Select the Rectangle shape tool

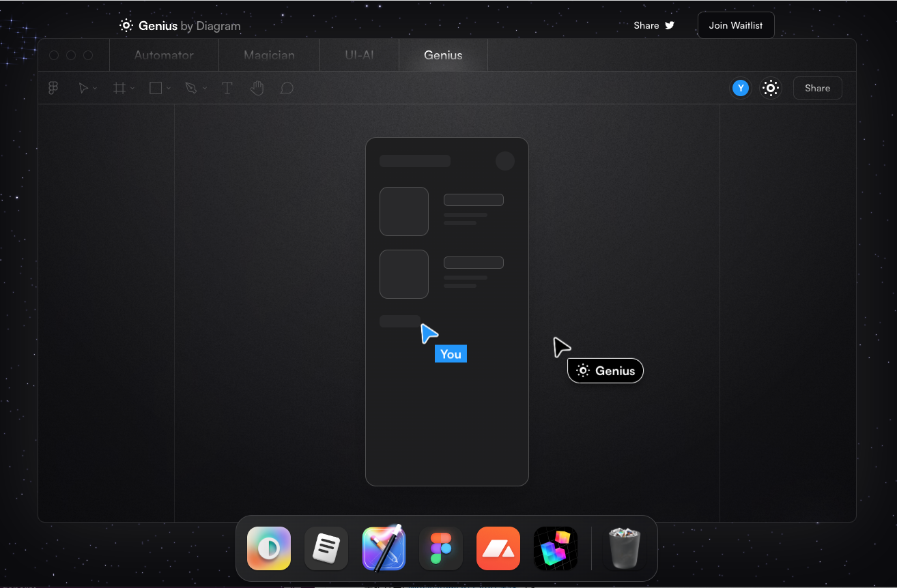pos(156,88)
